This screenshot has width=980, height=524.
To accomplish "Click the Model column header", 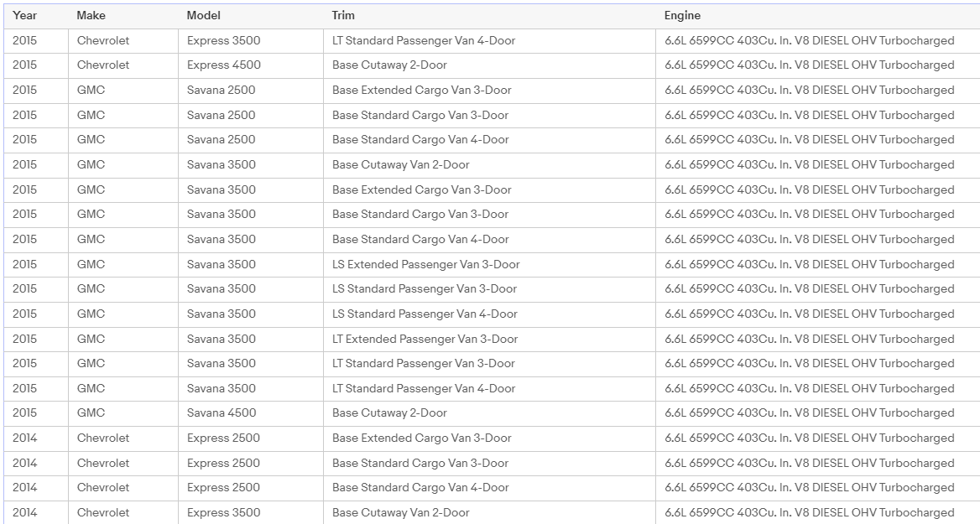I will coord(204,16).
